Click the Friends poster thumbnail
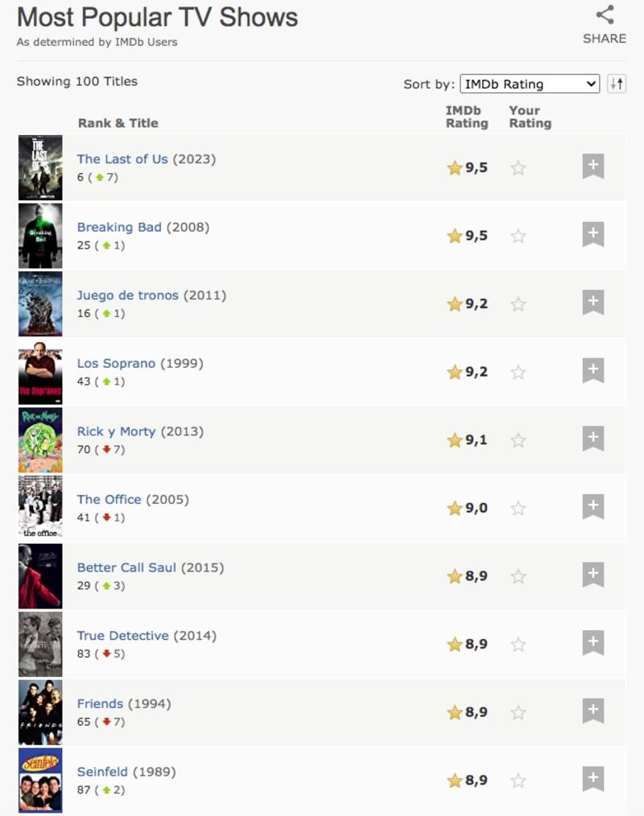The height and width of the screenshot is (816, 644). [x=40, y=712]
